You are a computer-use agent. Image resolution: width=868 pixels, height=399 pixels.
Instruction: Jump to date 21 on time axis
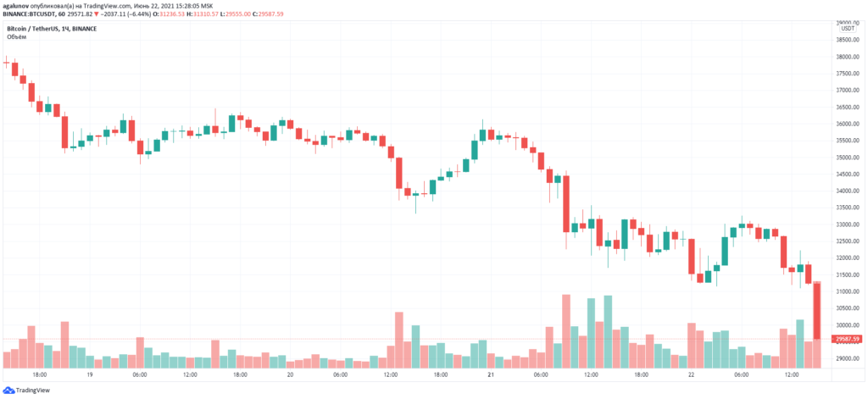[x=489, y=374]
